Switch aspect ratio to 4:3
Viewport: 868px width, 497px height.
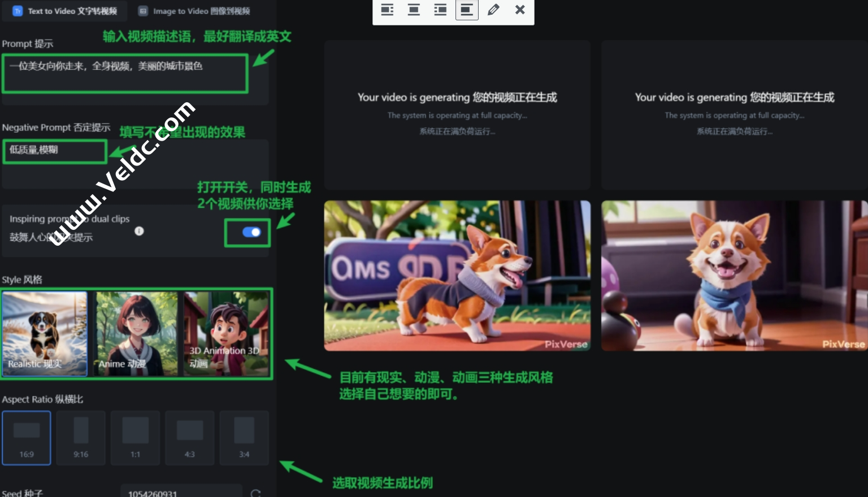point(189,438)
